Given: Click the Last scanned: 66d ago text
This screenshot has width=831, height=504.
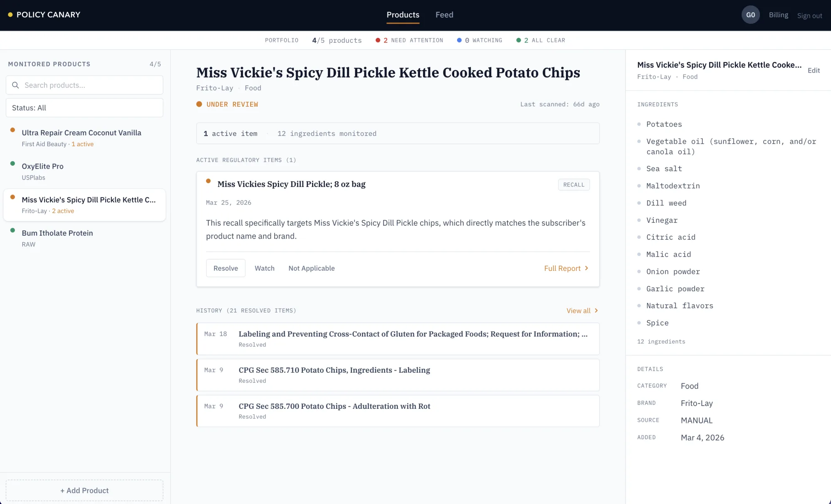Looking at the screenshot, I should (560, 104).
